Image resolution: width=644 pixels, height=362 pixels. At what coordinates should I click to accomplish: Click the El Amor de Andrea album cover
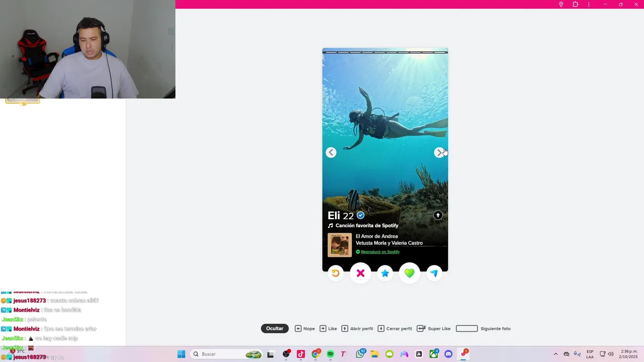[x=340, y=245]
